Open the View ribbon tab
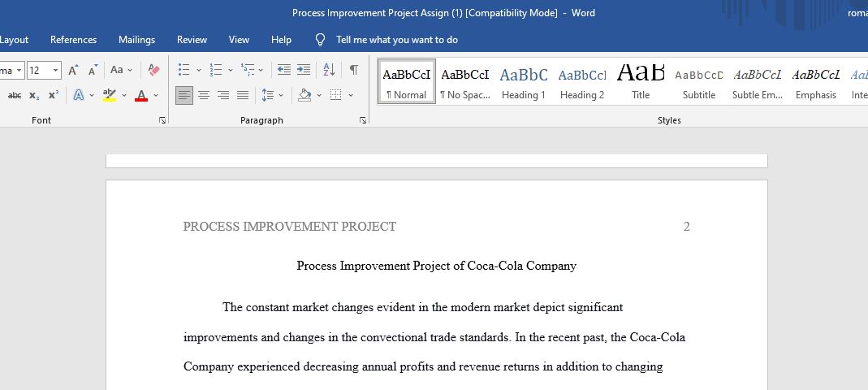Screen dimensions: 868x390 click(240, 40)
